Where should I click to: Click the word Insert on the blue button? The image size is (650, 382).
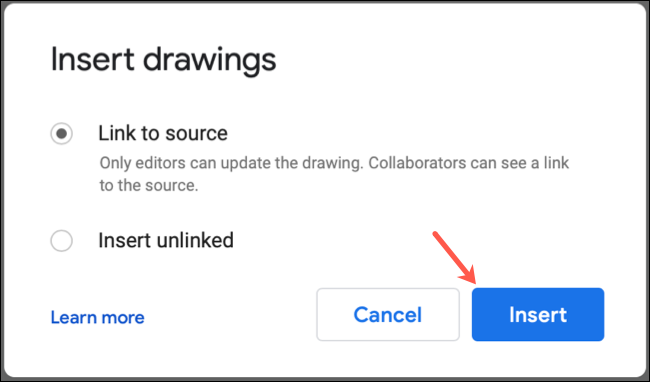coord(538,315)
